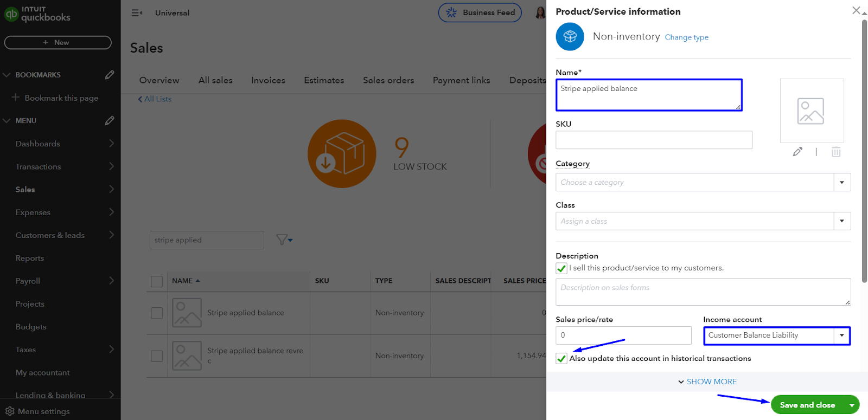The width and height of the screenshot is (868, 420).
Task: Click the QuickBooks logo icon
Action: tap(11, 14)
